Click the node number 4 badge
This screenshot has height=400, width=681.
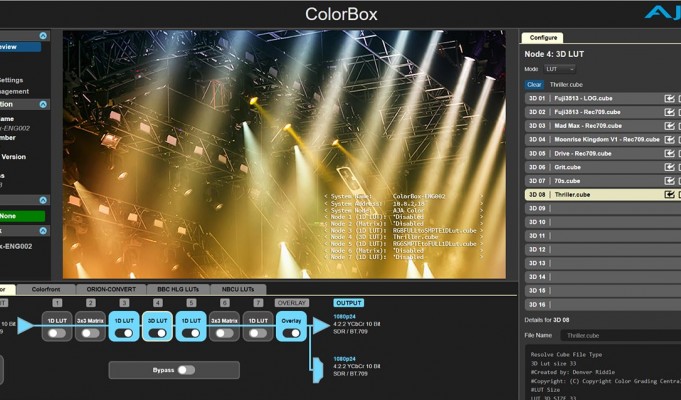pos(158,303)
